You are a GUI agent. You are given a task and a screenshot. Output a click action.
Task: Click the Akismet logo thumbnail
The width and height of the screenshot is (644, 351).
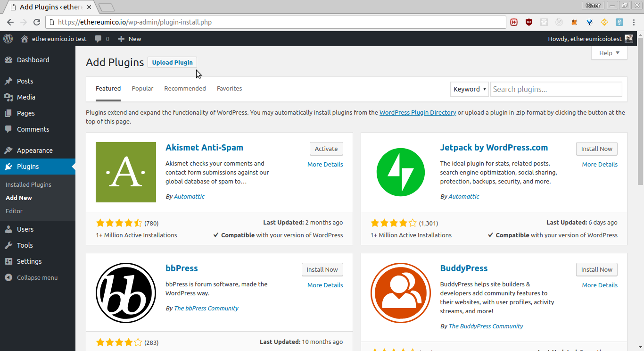[x=126, y=172]
